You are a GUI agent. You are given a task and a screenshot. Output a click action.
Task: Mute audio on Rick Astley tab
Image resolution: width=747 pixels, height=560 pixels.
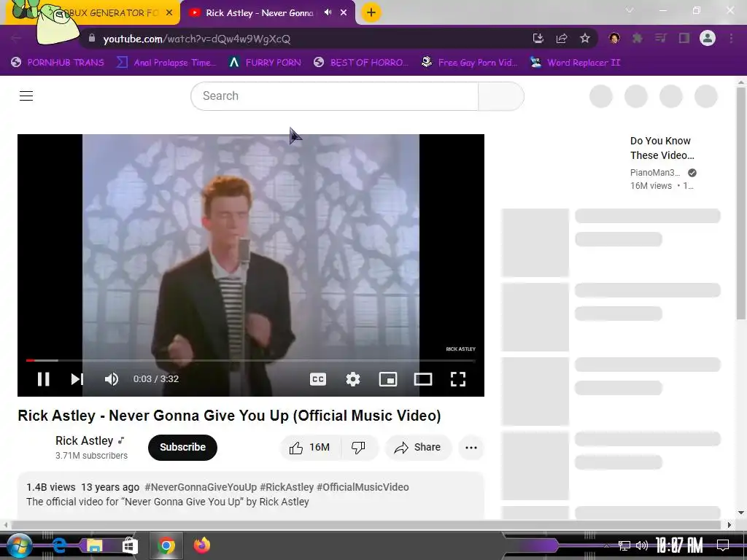(x=328, y=13)
